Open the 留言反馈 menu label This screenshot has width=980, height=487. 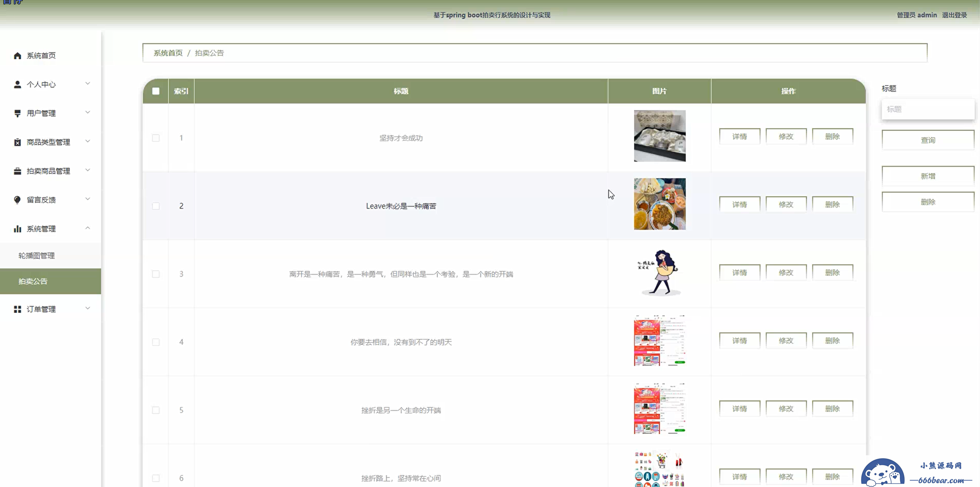pos(41,200)
